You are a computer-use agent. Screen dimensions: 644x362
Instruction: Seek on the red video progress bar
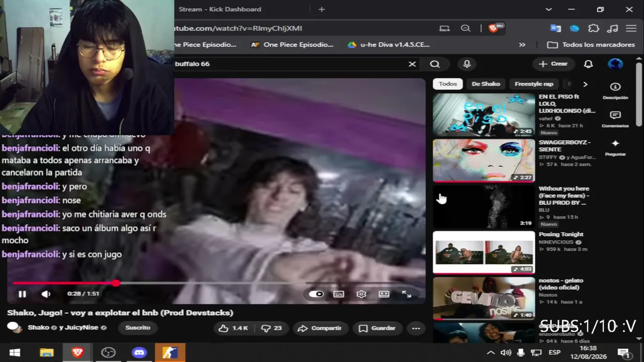[216, 284]
